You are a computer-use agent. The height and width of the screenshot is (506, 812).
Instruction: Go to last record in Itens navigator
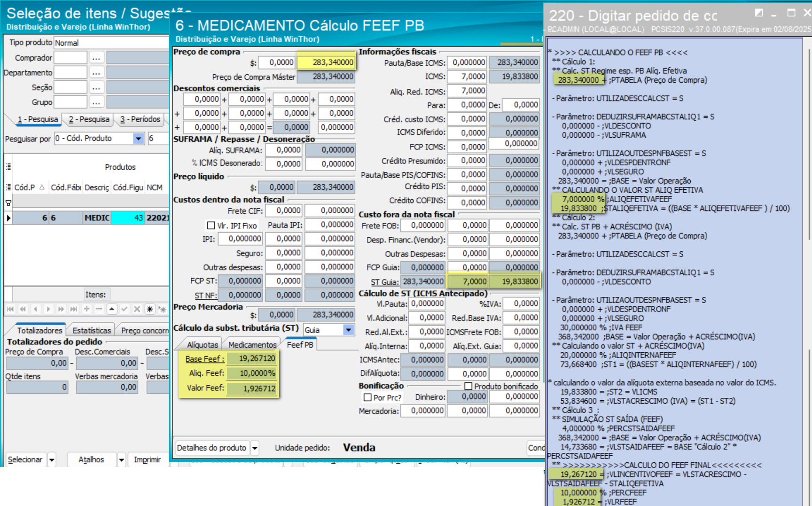point(74,309)
